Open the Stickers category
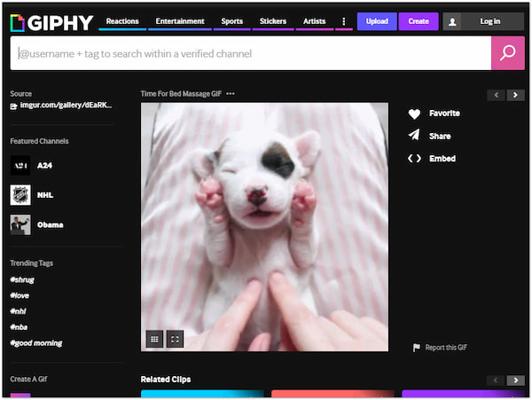 (x=273, y=21)
